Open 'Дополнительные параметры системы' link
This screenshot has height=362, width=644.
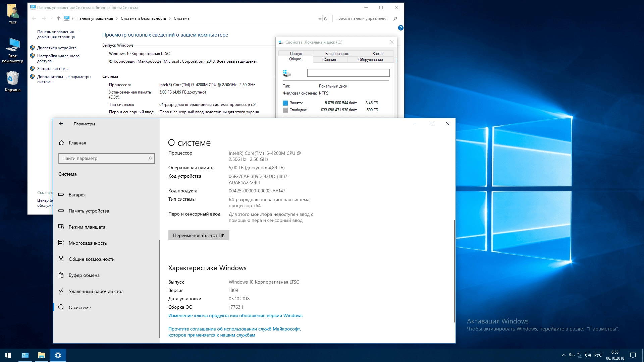coord(64,79)
